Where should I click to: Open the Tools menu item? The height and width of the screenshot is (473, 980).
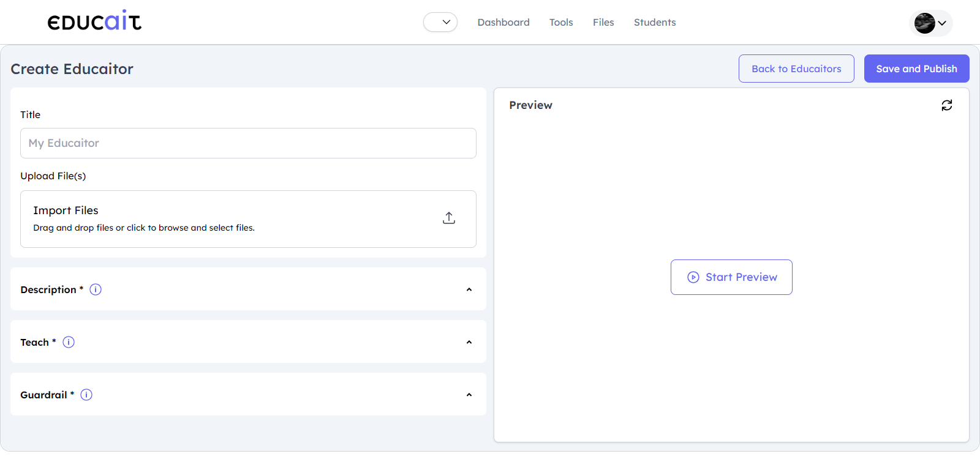pos(561,22)
